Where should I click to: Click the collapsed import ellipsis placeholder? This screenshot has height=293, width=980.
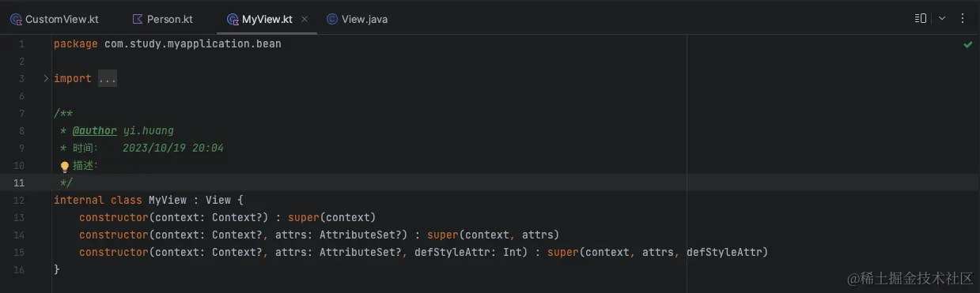[108, 79]
